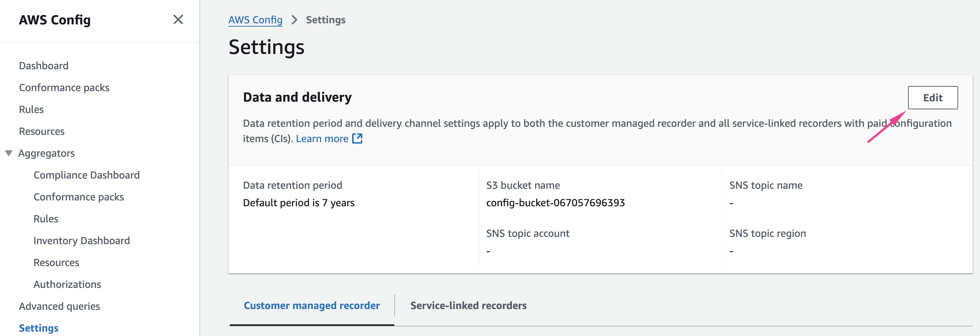This screenshot has height=336, width=980.
Task: Open Authorizations under Aggregators
Action: pos(67,285)
